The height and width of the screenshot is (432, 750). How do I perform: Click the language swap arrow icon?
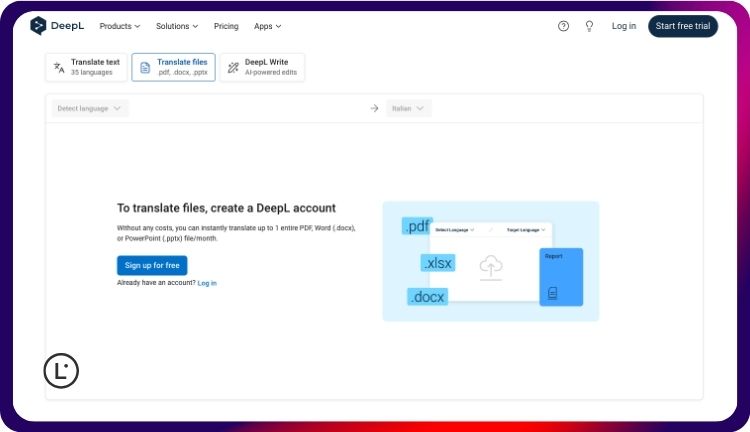[x=374, y=108]
